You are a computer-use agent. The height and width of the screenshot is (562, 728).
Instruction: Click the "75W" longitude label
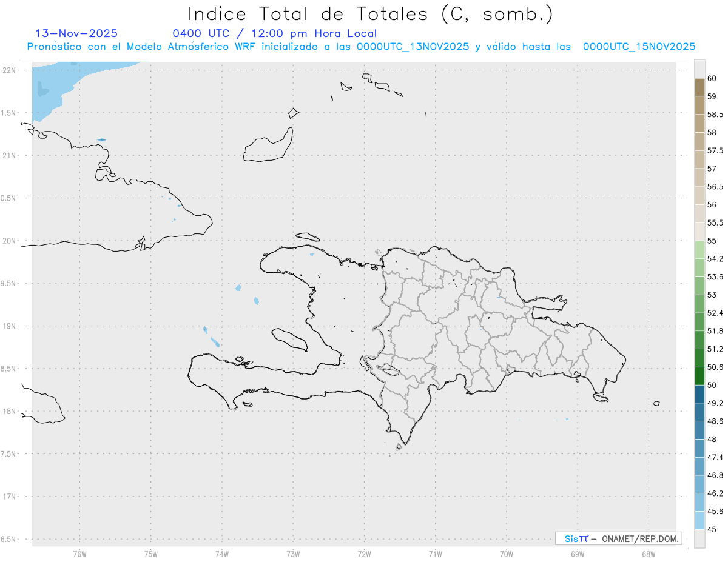(x=151, y=554)
